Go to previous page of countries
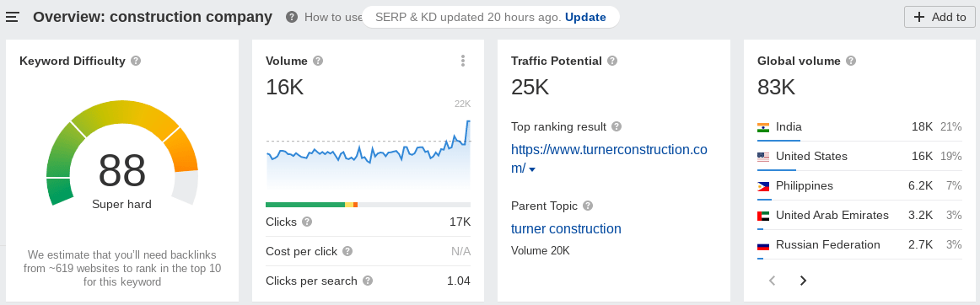This screenshot has width=980, height=305. click(x=772, y=281)
